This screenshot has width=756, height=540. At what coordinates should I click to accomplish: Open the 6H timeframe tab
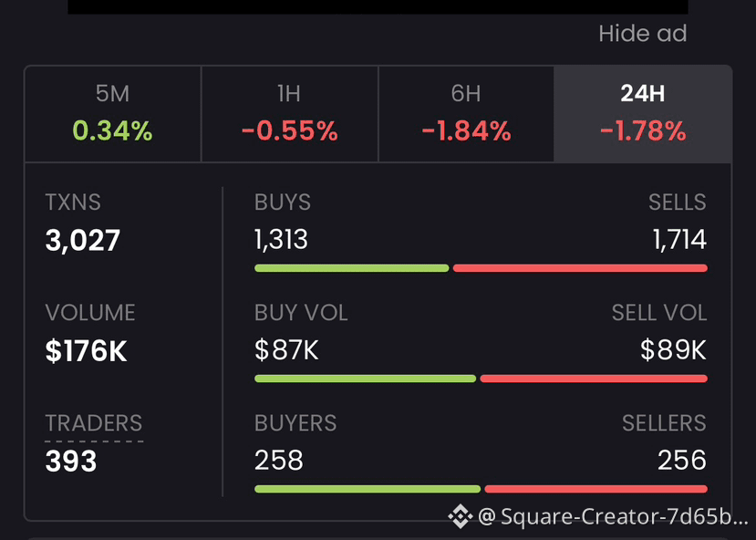(466, 114)
